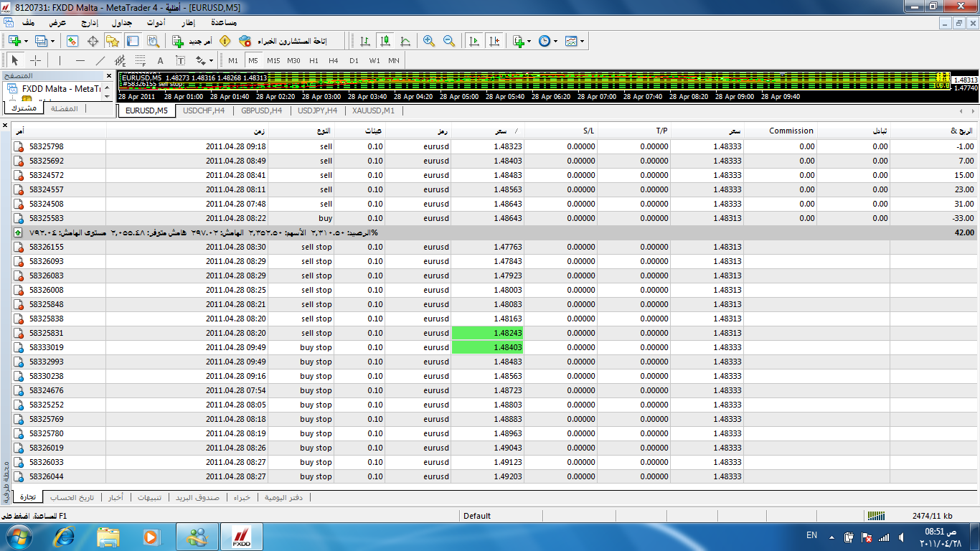This screenshot has width=980, height=551.
Task: Toggle the Market Watch window icon
Action: point(72,41)
